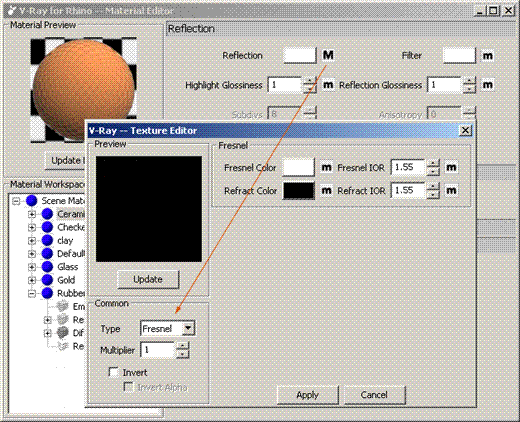
Task: Collapse the Rubber material node
Action: tap(32, 294)
